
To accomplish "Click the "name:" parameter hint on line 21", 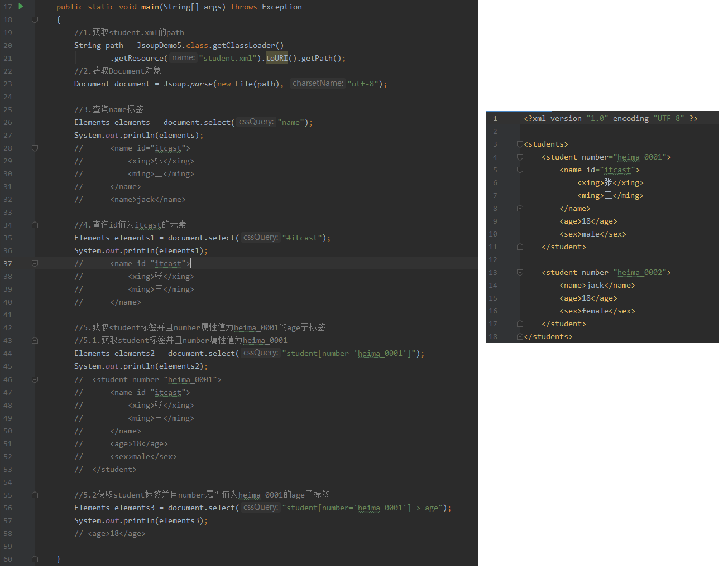I will [x=184, y=58].
